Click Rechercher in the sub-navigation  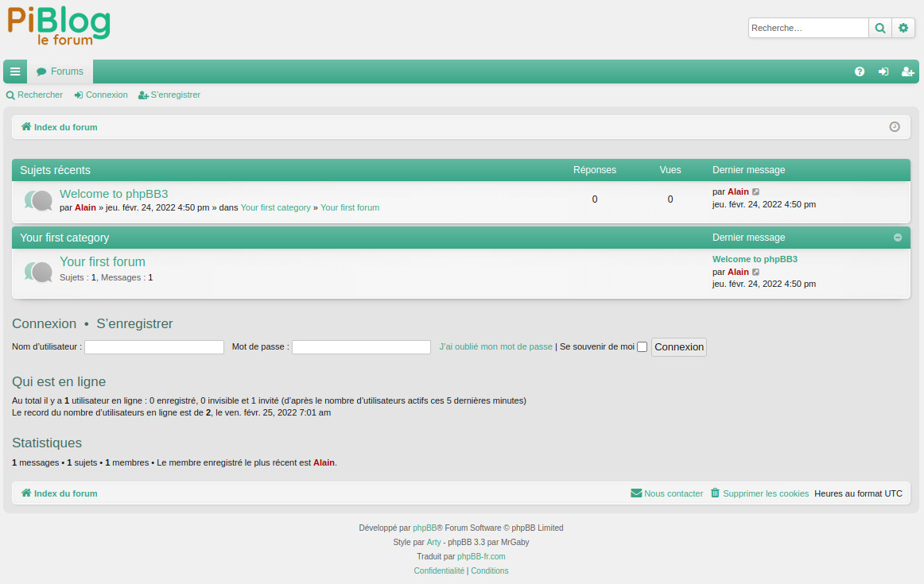click(x=35, y=95)
